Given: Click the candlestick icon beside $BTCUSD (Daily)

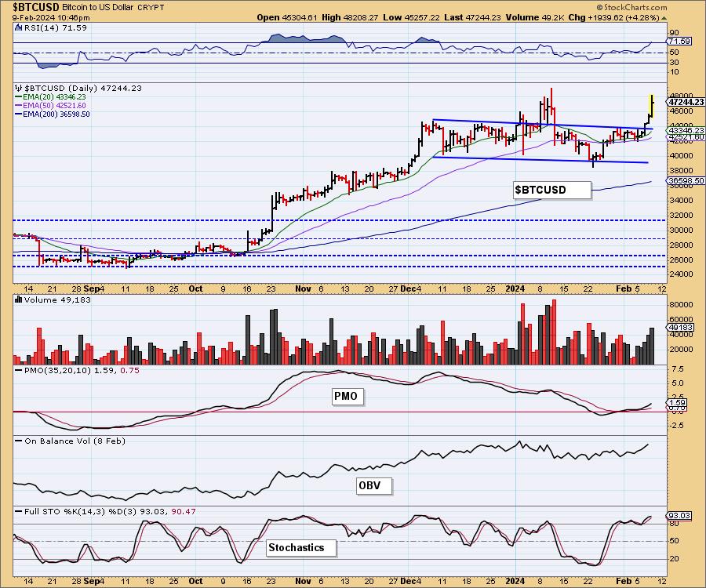Looking at the screenshot, I should (19, 88).
